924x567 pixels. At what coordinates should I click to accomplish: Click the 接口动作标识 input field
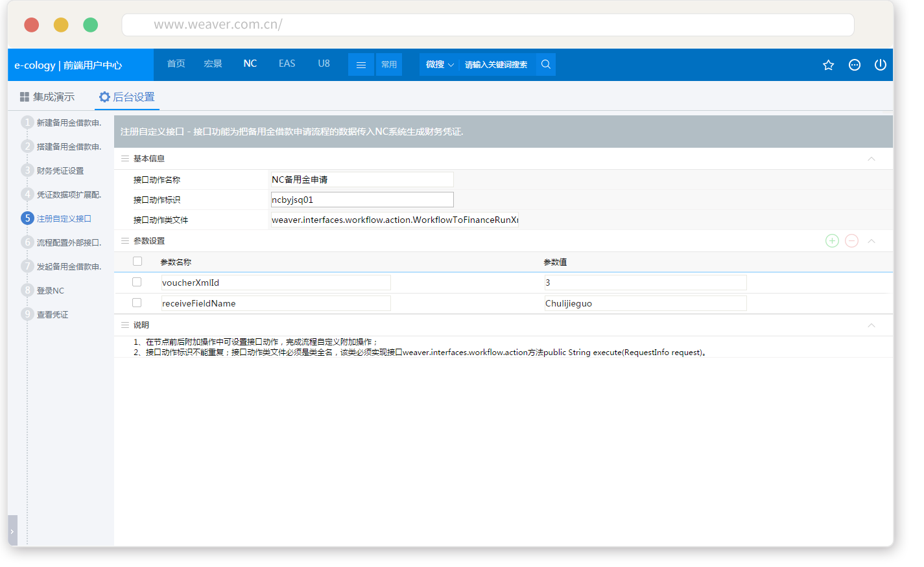click(362, 200)
